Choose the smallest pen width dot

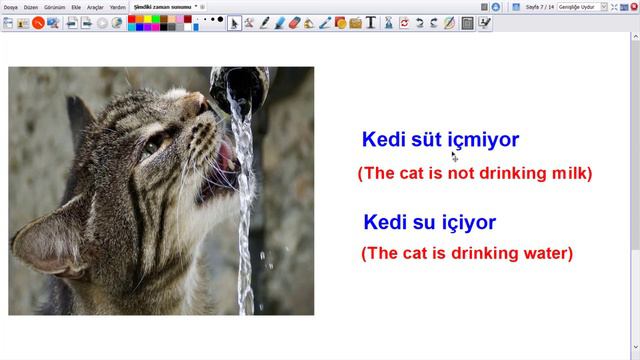[198, 19]
